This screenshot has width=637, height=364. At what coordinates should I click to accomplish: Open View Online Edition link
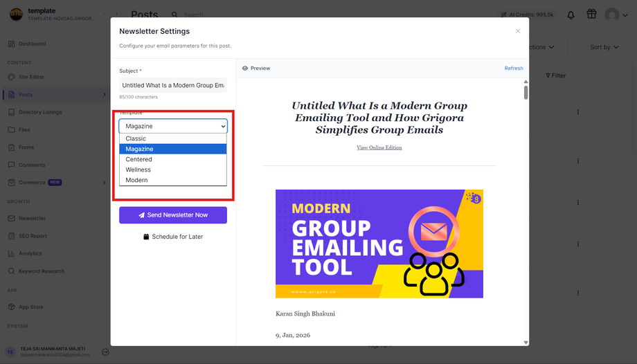(379, 147)
